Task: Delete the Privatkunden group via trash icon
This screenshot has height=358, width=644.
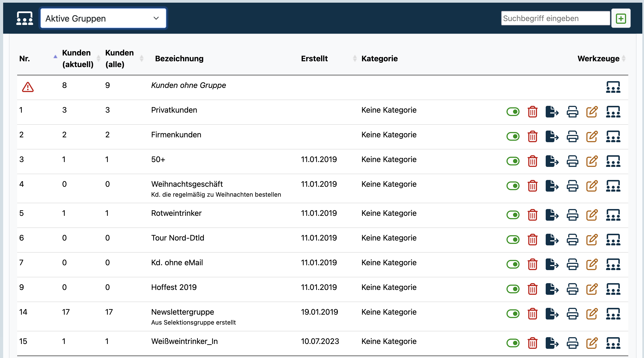Action: click(x=532, y=112)
